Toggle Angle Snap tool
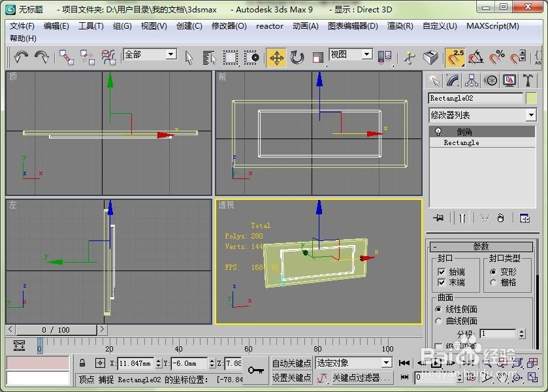The image size is (548, 392). pos(475,57)
